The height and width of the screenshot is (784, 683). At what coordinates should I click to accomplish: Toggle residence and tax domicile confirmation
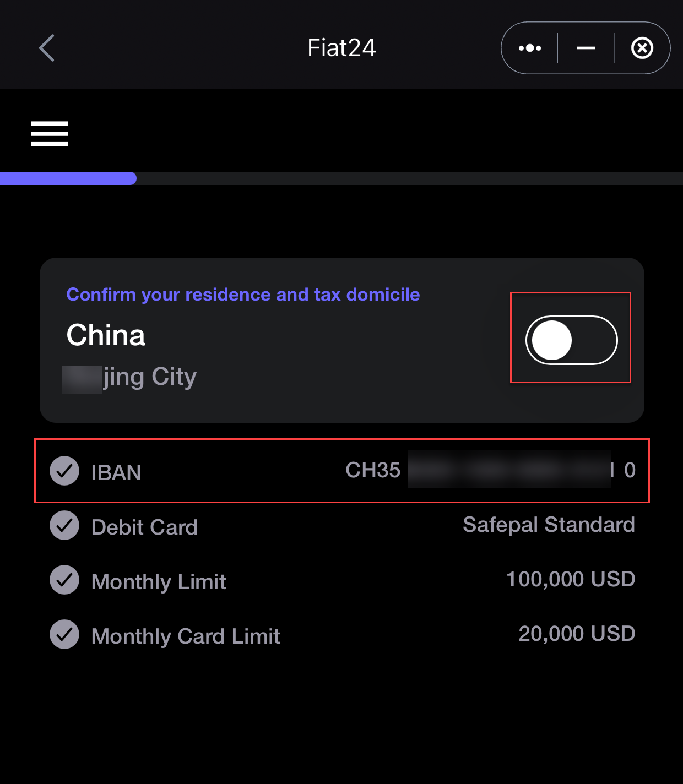[572, 340]
